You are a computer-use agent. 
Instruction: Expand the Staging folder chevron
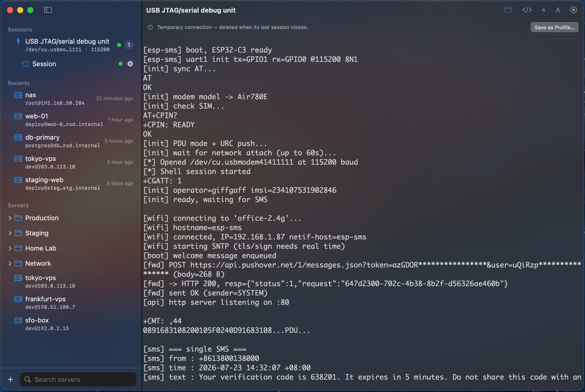click(10, 233)
